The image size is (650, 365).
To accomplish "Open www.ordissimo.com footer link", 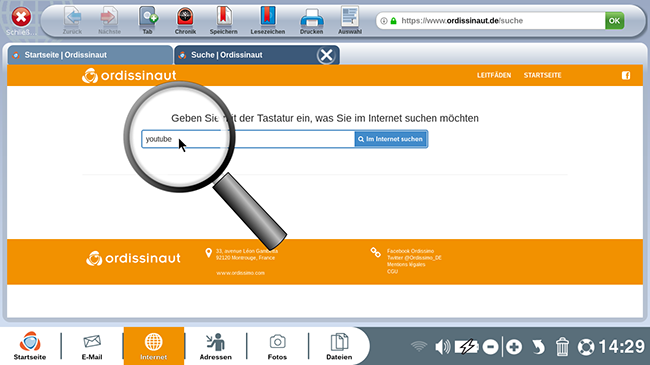I will [240, 273].
